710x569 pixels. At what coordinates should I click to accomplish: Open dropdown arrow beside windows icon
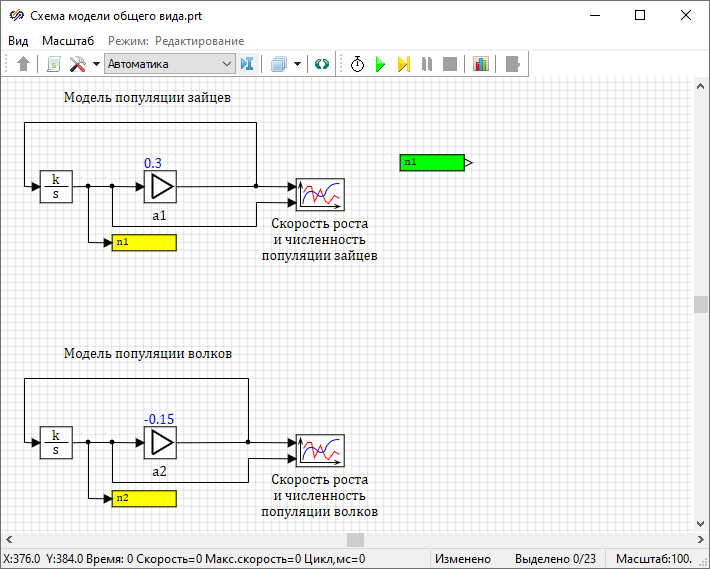[x=297, y=64]
